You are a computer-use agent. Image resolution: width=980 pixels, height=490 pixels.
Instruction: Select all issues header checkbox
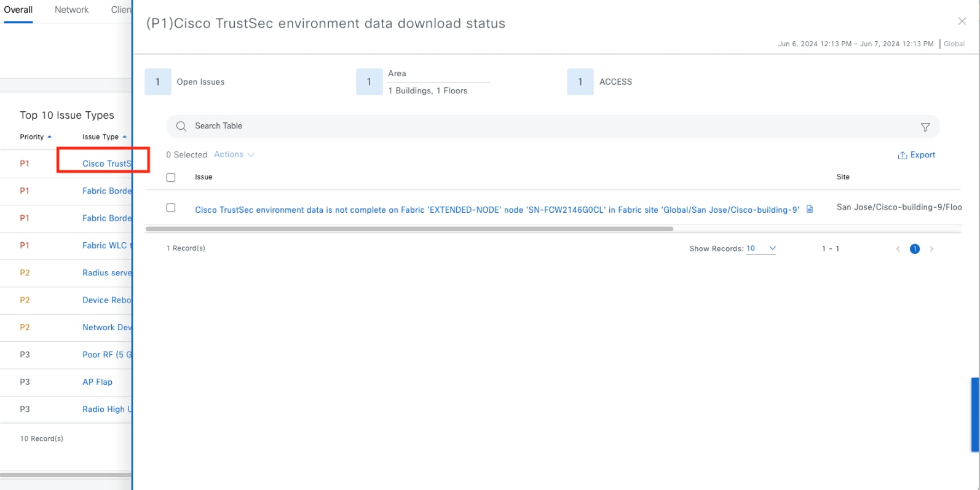pos(171,178)
